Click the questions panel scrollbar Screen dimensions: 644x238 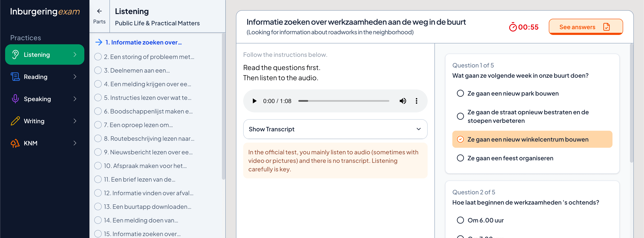coord(631,103)
